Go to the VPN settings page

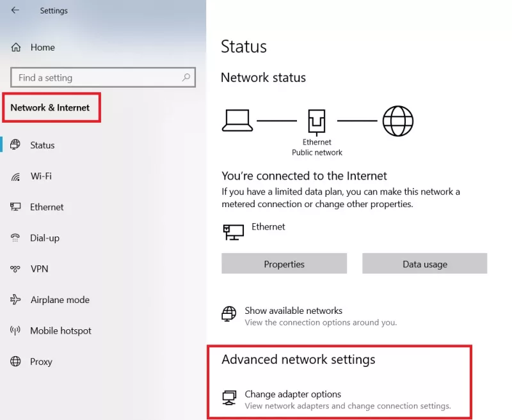[39, 269]
